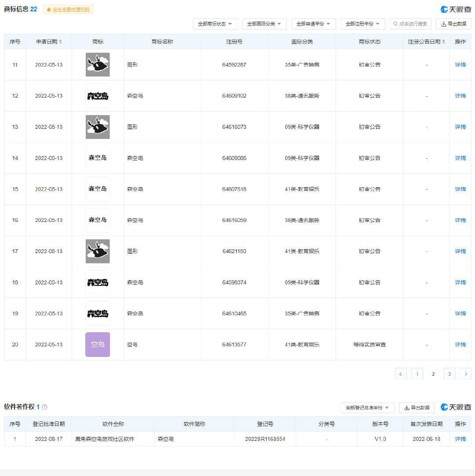Sort by application date column arrows
This screenshot has height=476, width=475.
tap(61, 42)
